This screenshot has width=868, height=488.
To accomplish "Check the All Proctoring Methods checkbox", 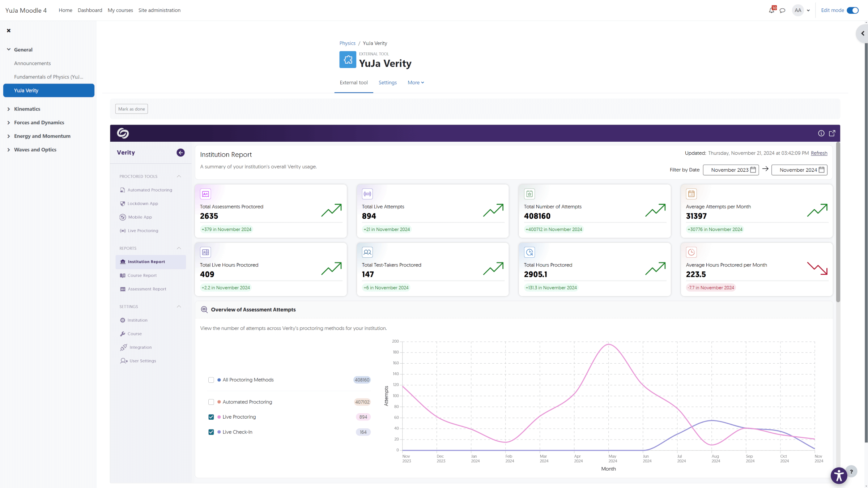I will click(211, 380).
